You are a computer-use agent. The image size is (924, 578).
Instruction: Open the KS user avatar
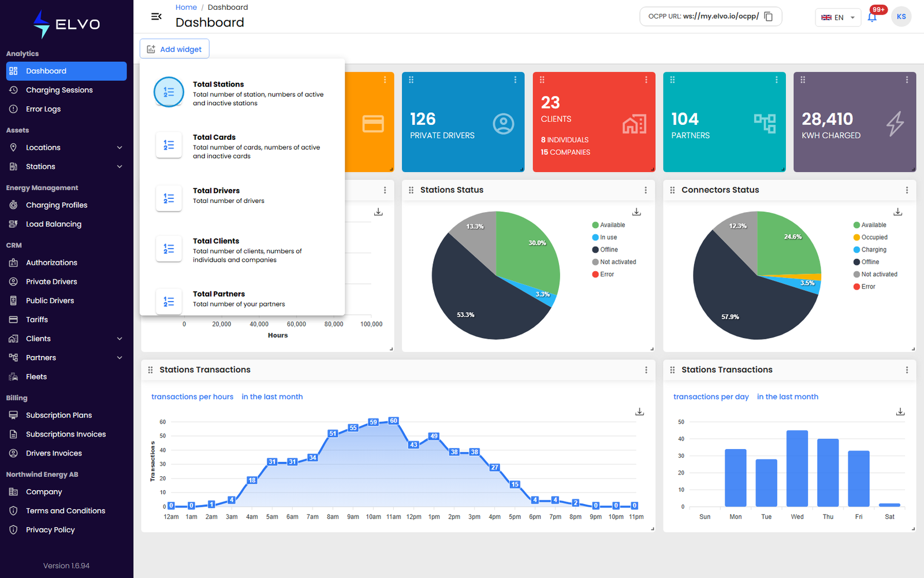pyautogui.click(x=901, y=17)
